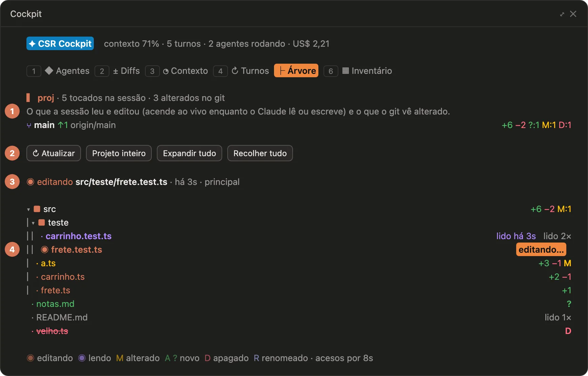Select carrinho.test.ts in the tree
Image resolution: width=588 pixels, height=376 pixels.
pos(79,236)
